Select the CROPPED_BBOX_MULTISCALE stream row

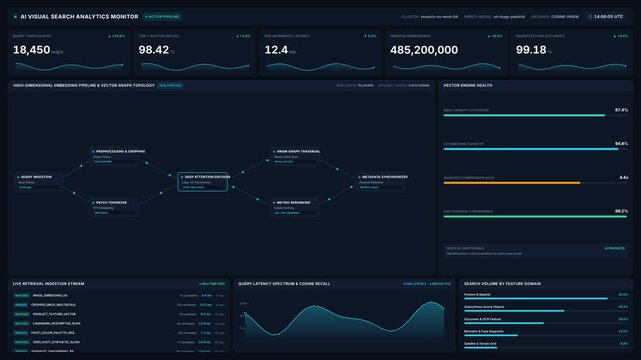119,305
